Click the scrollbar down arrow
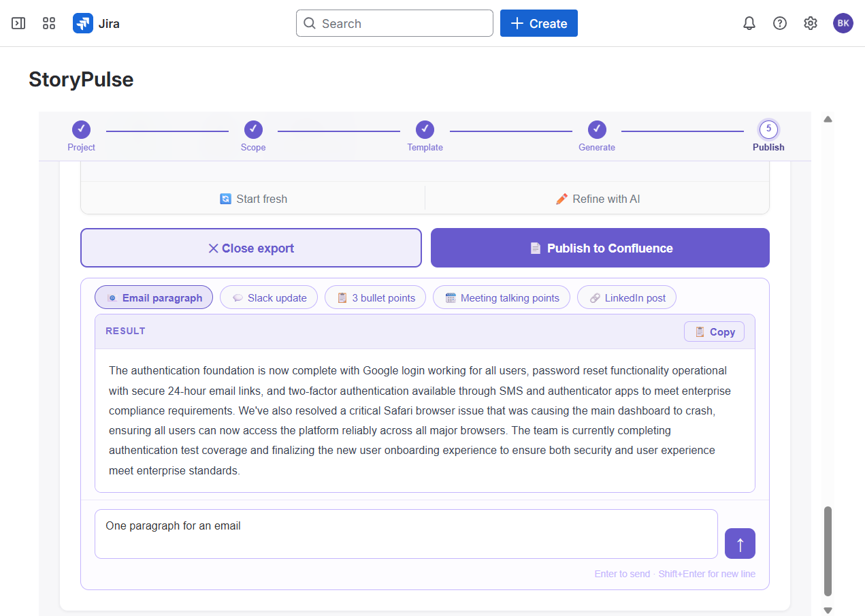The image size is (865, 616). [828, 611]
